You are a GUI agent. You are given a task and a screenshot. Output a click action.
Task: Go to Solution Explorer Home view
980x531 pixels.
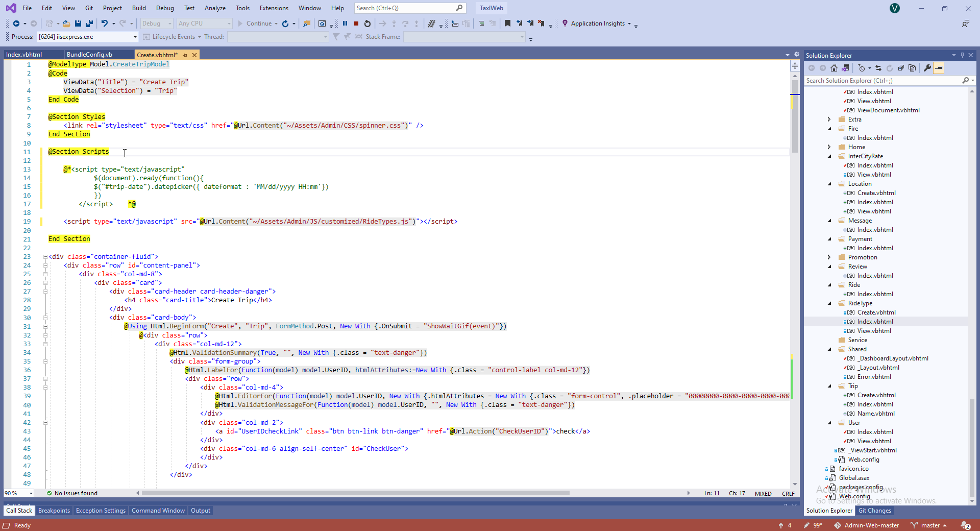pos(834,68)
